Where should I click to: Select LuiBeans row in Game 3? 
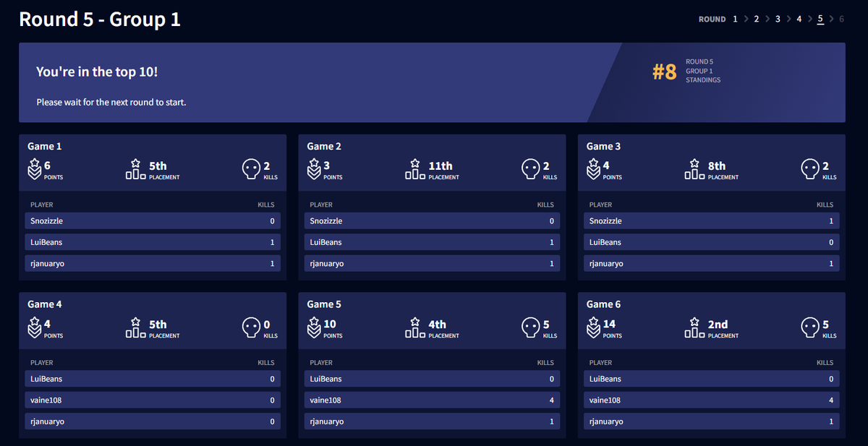[712, 242]
